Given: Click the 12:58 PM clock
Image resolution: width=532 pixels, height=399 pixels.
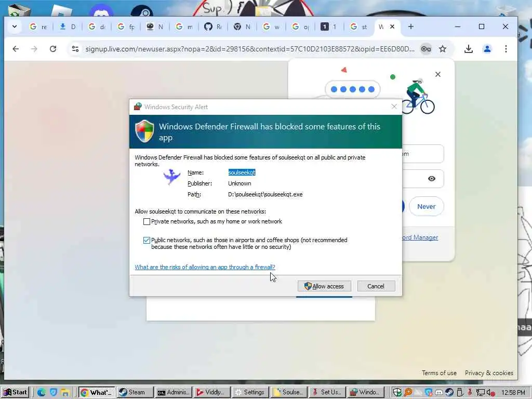Looking at the screenshot, I should tap(513, 393).
